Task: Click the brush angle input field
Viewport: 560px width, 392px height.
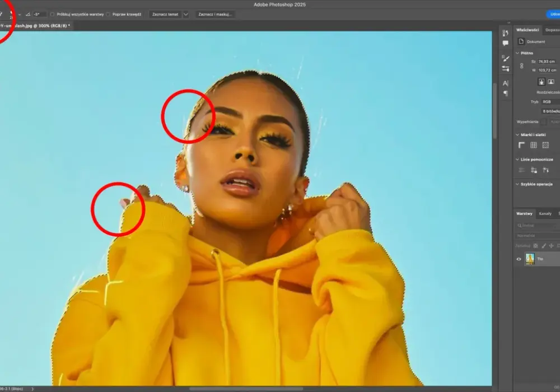Action: (x=39, y=15)
